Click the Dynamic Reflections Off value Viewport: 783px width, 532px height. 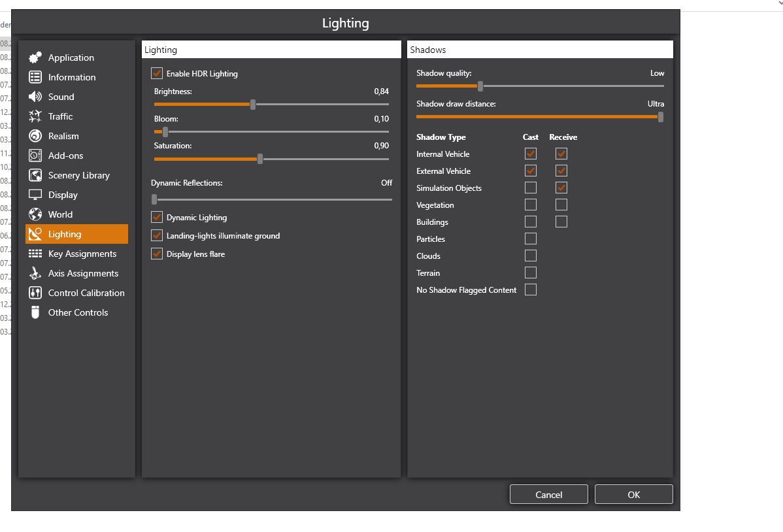pos(386,183)
